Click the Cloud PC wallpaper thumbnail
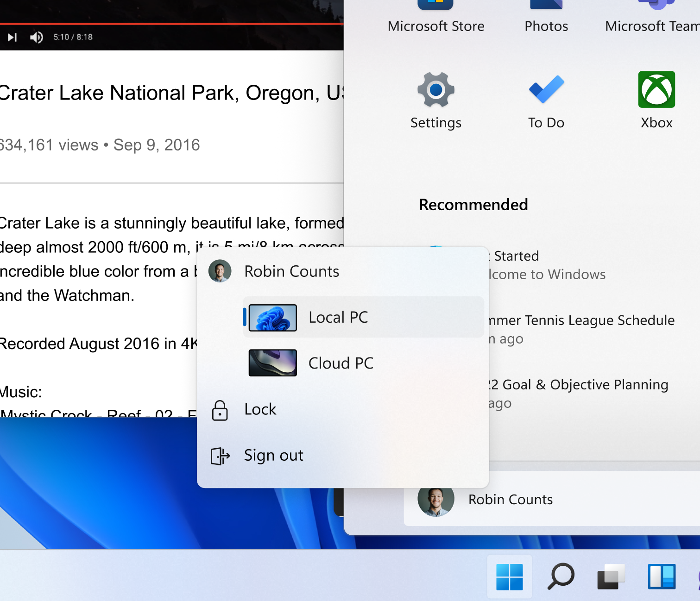Viewport: 700px width, 601px height. 273,363
